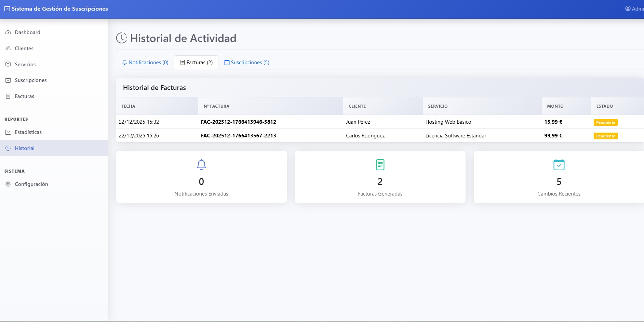
Task: Click the Pendiente badge for Carlos Rodríguez
Action: tap(605, 136)
